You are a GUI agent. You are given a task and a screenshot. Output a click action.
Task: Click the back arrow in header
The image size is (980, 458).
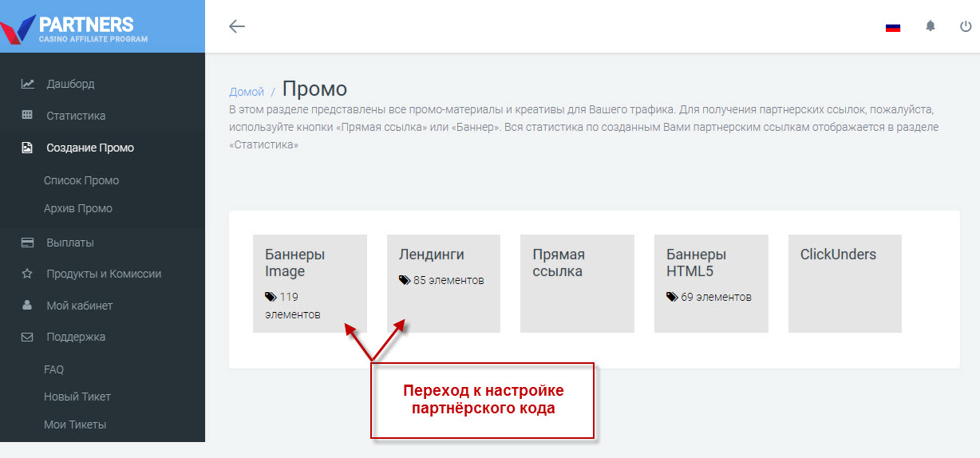pyautogui.click(x=236, y=26)
